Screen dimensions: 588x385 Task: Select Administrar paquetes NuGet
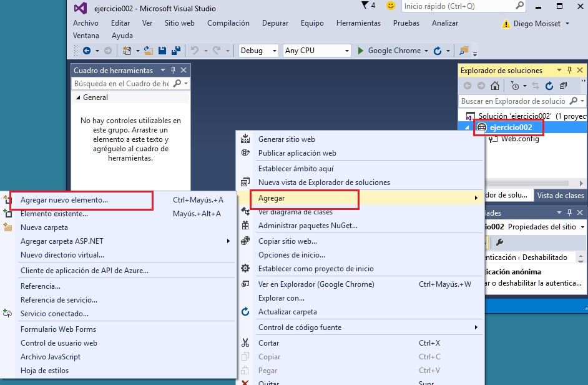click(360, 226)
